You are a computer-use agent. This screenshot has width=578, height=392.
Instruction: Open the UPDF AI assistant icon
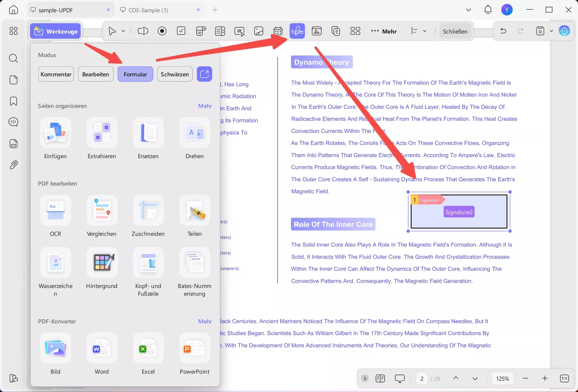tap(564, 31)
